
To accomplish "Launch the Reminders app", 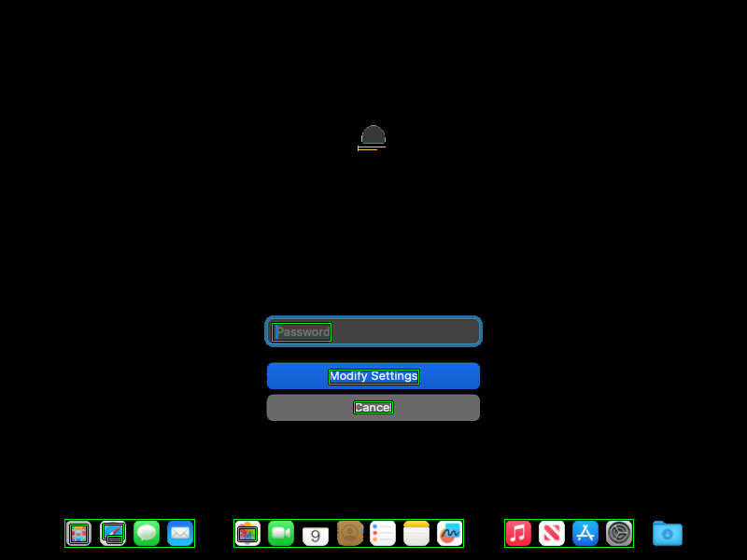I will coord(383,534).
